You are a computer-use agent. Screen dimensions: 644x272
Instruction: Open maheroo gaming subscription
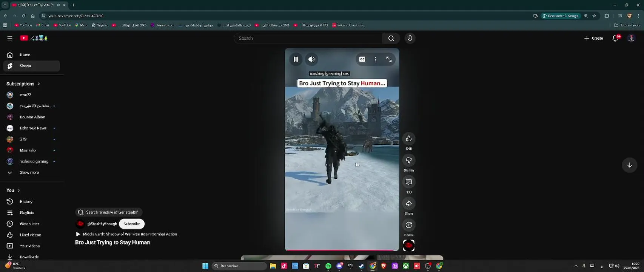32,161
